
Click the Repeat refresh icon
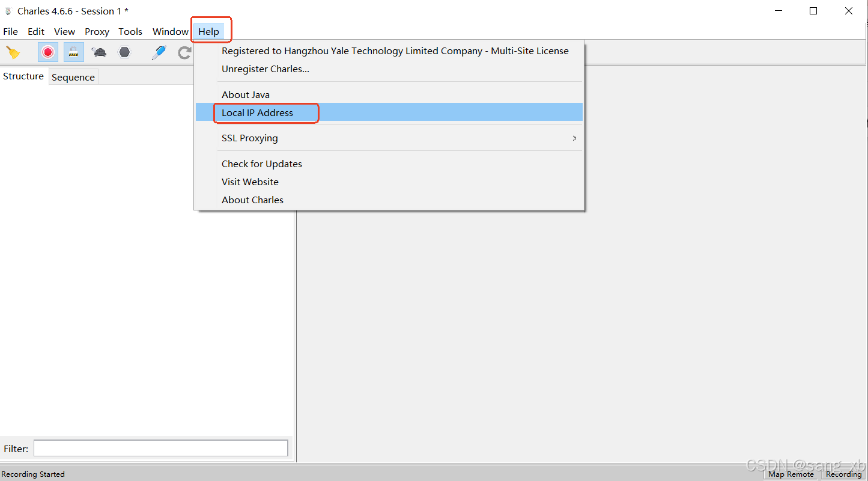click(x=184, y=53)
